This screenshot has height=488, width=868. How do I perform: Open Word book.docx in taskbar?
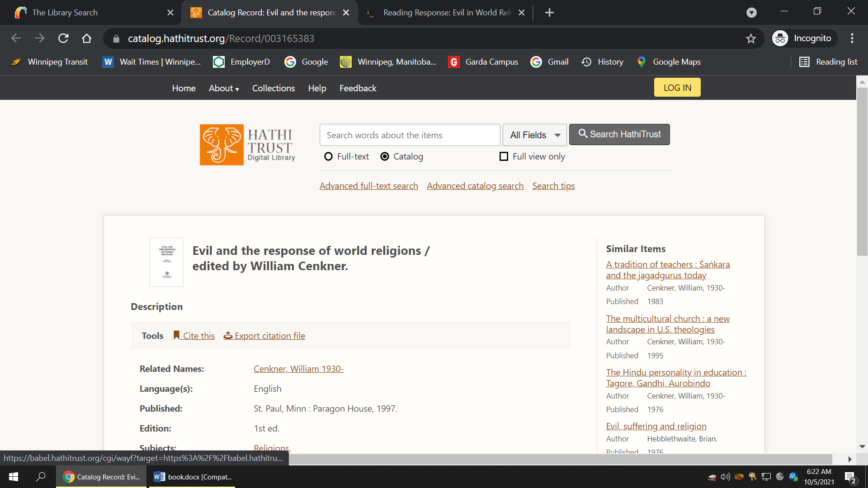(x=193, y=477)
